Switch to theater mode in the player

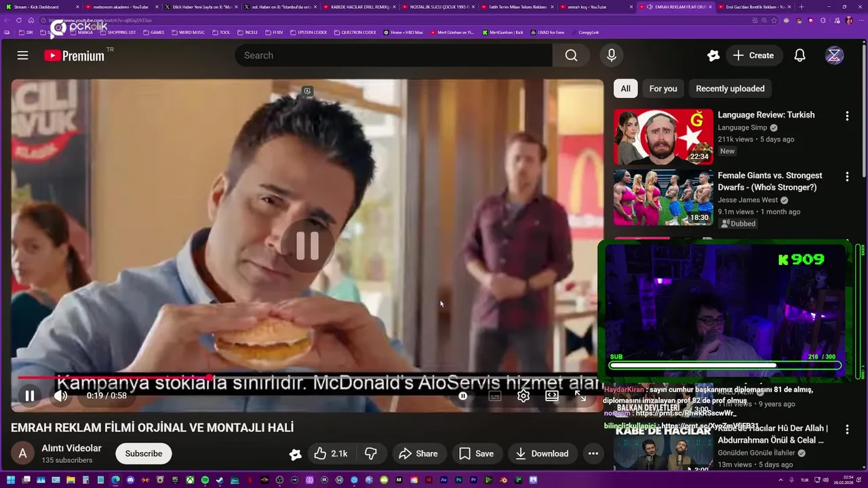[x=552, y=396]
